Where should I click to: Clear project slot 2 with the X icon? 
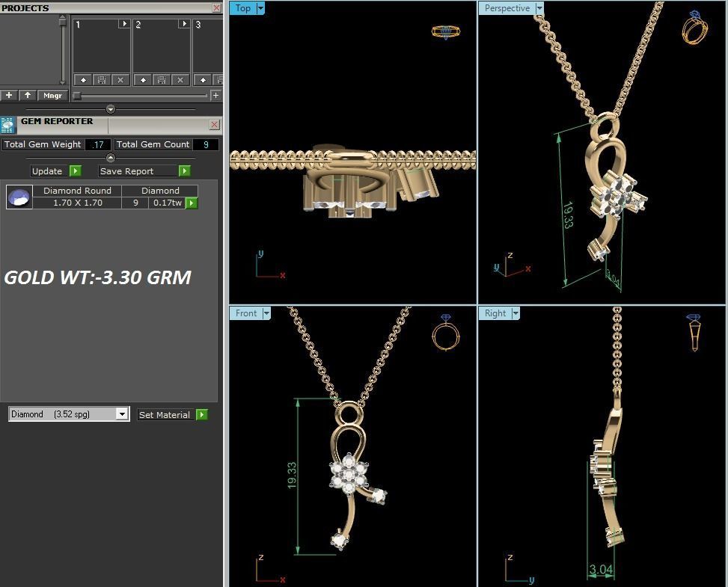180,80
